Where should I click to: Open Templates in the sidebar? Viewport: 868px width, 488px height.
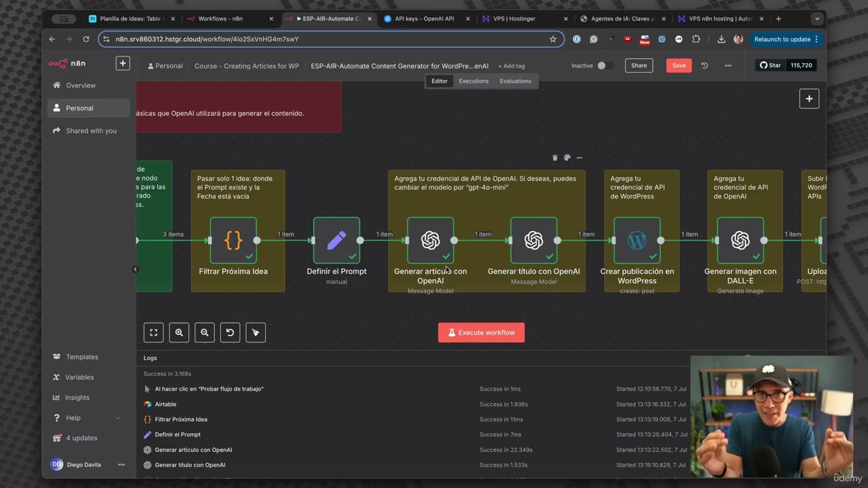pyautogui.click(x=88, y=357)
